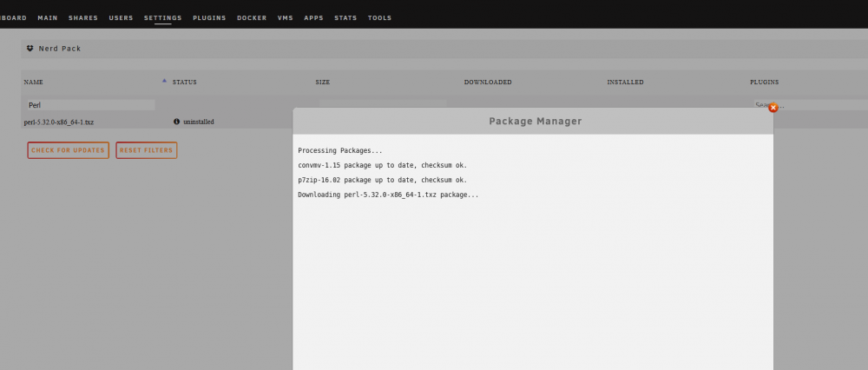Sort by the Name column header
The height and width of the screenshot is (370, 868).
point(33,82)
